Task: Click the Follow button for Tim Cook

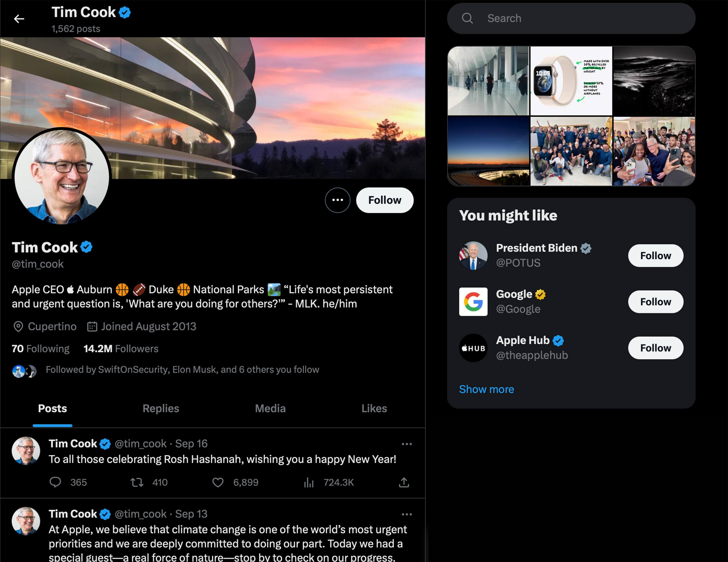Action: click(384, 200)
